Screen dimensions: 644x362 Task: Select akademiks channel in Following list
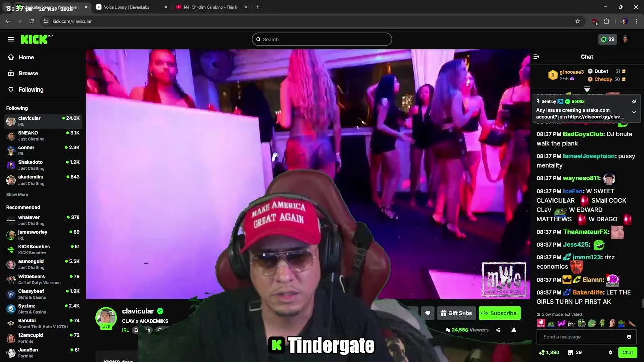tap(43, 180)
